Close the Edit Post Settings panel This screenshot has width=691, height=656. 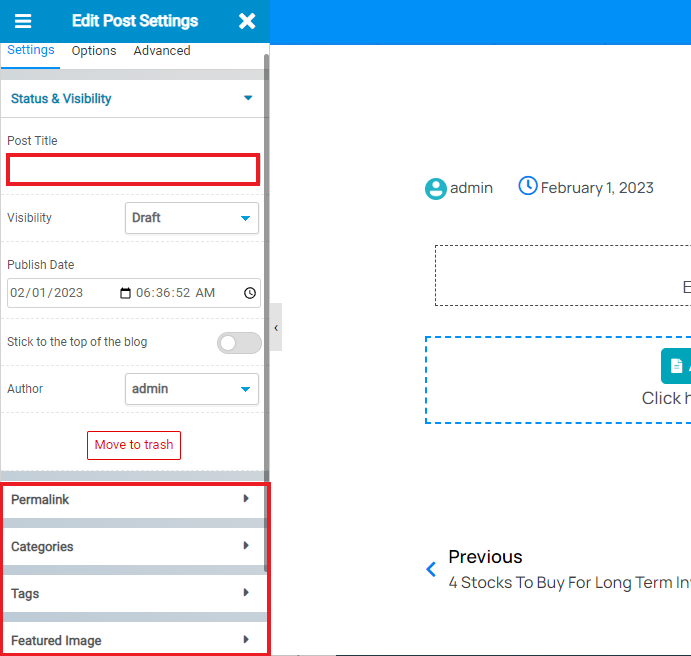point(247,21)
